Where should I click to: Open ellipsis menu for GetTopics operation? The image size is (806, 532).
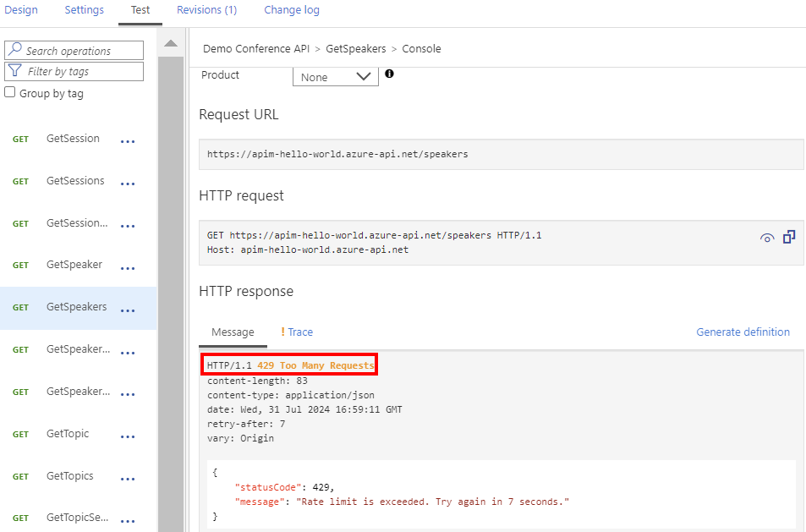click(128, 479)
